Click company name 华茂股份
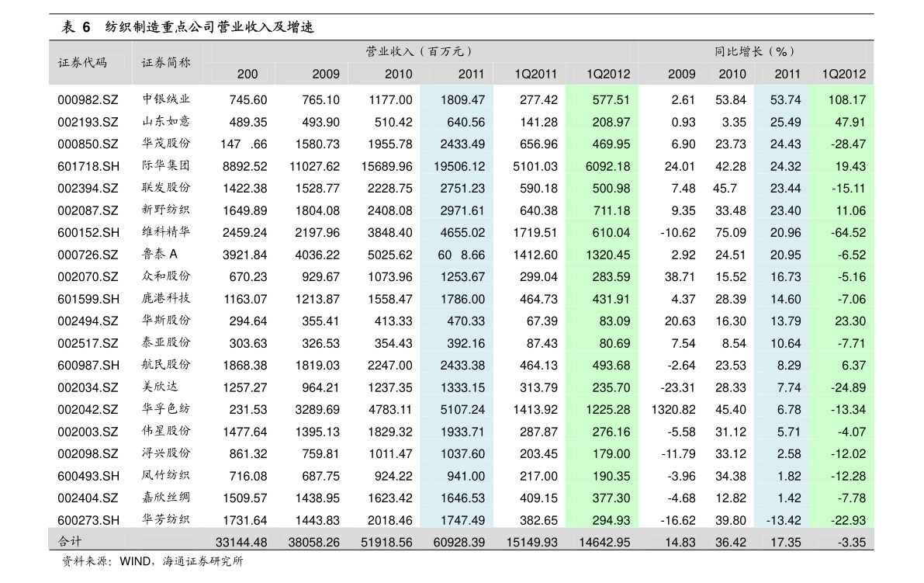The width and height of the screenshot is (924, 583). (166, 144)
